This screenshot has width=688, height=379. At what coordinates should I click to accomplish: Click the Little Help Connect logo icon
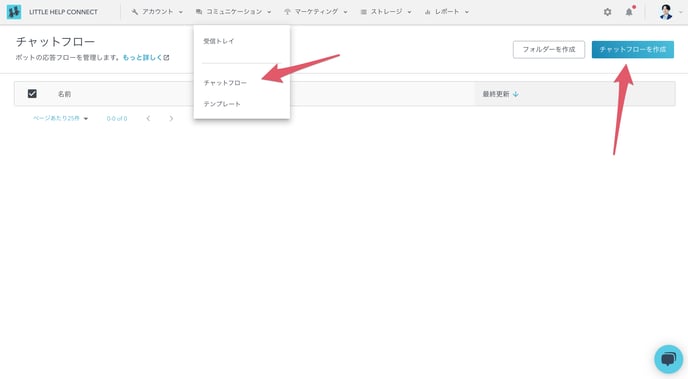tap(14, 12)
